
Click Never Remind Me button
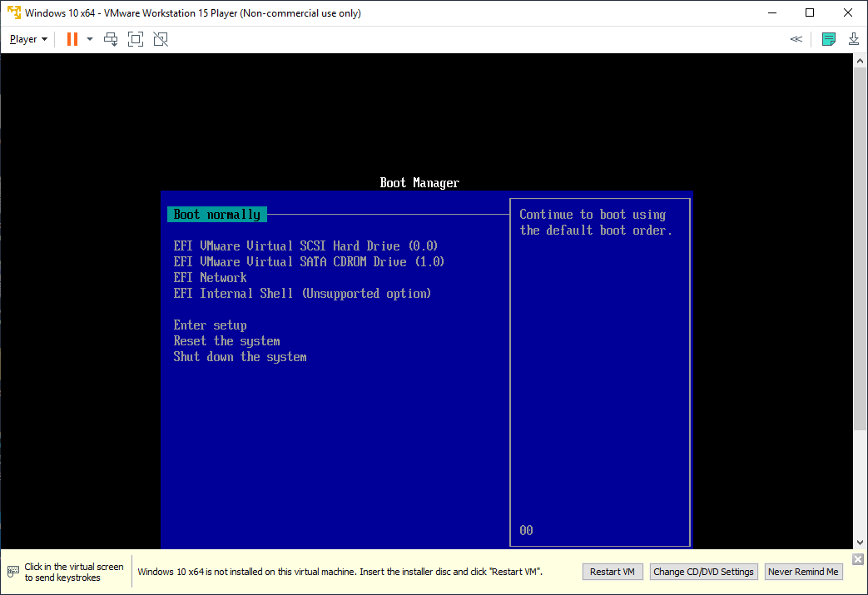[803, 572]
